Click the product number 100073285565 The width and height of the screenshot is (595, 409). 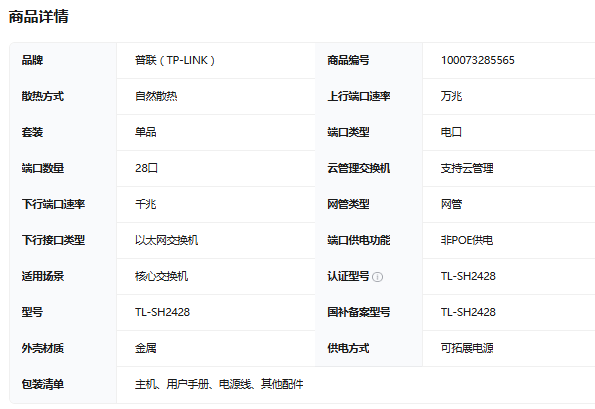click(x=477, y=60)
